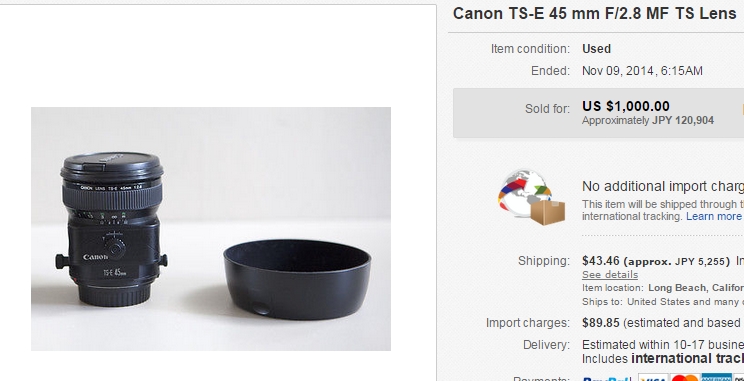Click the PayPal logo in Payments
The width and height of the screenshot is (744, 381).
(x=606, y=379)
